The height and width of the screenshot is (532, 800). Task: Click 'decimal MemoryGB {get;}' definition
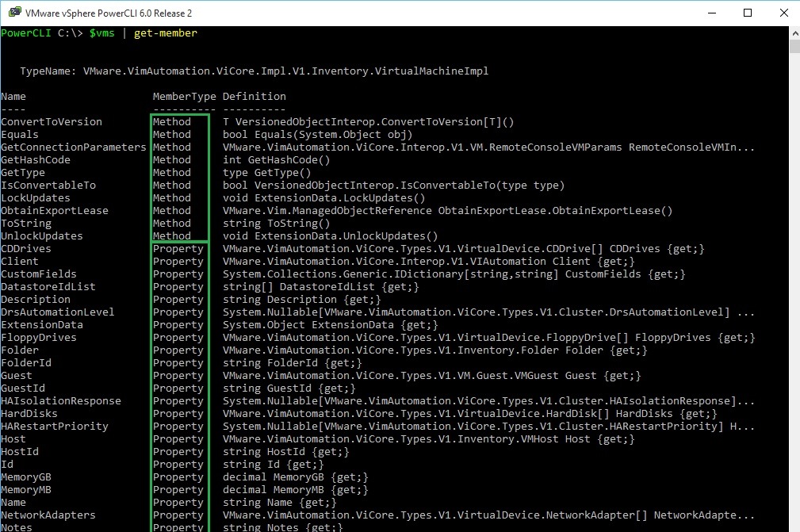coord(296,477)
